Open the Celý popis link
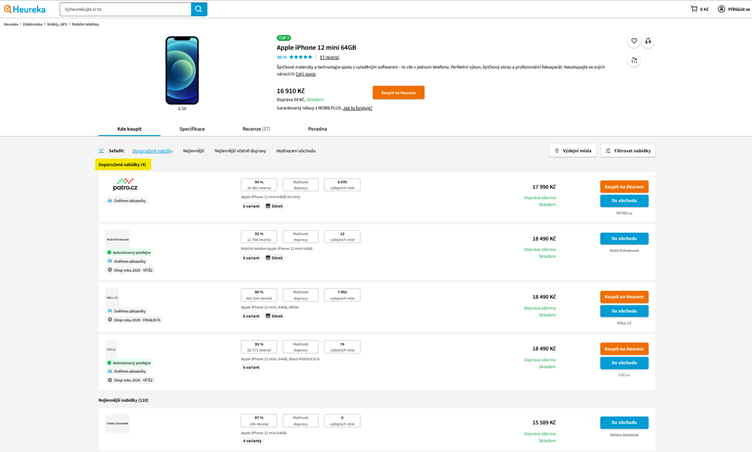The image size is (752, 452). pyautogui.click(x=306, y=74)
